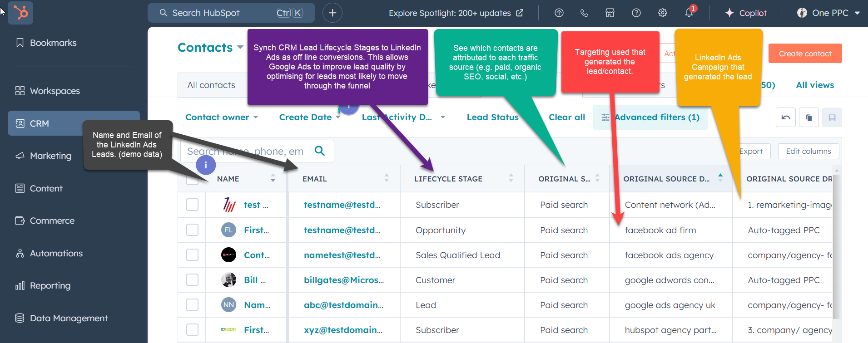Open the Bill contact record
Viewport: 868px width, 343px height.
254,280
